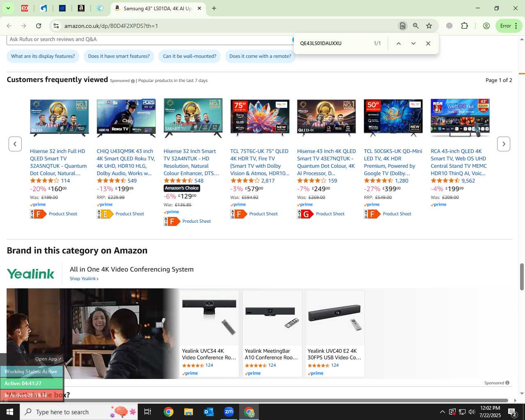Open File Explorer from taskbar
This screenshot has width=525, height=420.
coord(188,412)
